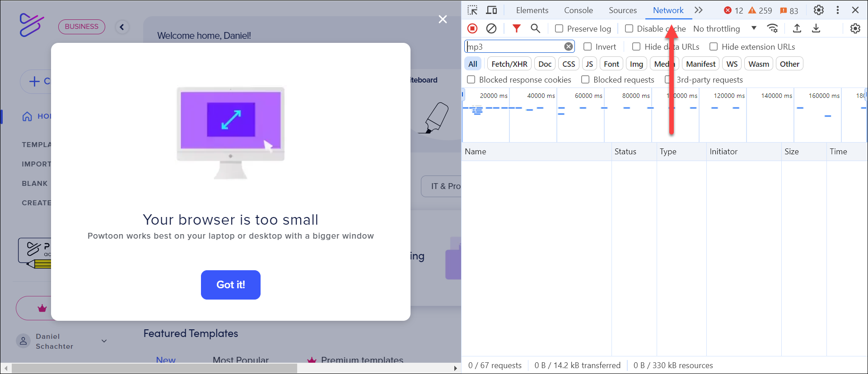
Task: Click the Got it! button
Action: [231, 285]
